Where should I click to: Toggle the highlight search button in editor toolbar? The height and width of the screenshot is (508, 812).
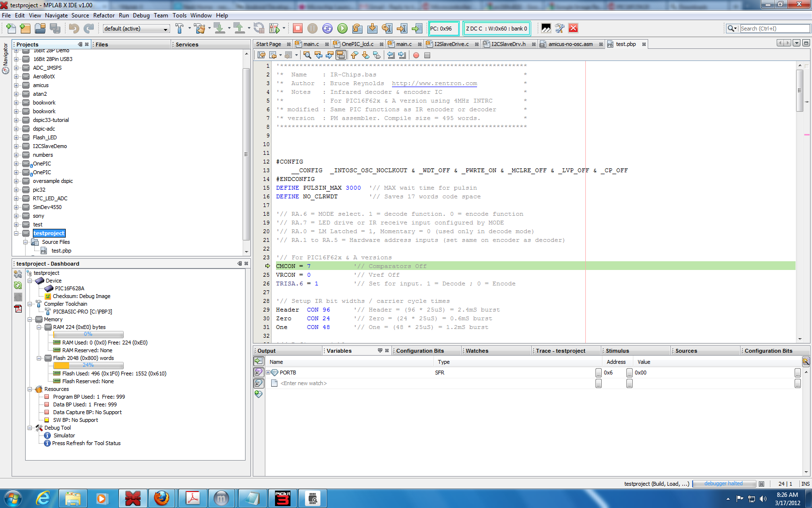pyautogui.click(x=341, y=55)
